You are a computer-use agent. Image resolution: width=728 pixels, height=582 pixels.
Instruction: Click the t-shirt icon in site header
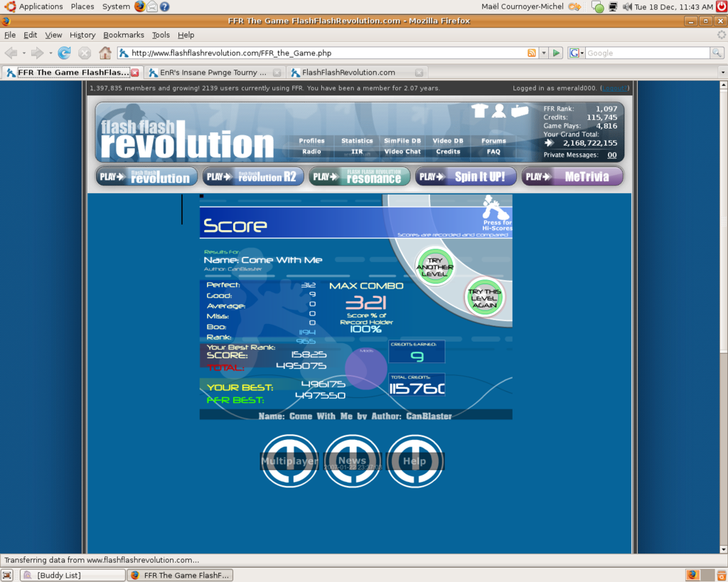click(480, 110)
